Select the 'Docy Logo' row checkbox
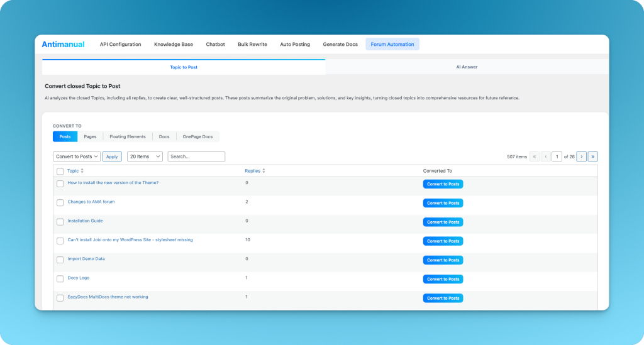This screenshot has height=345, width=644. pyautogui.click(x=60, y=278)
